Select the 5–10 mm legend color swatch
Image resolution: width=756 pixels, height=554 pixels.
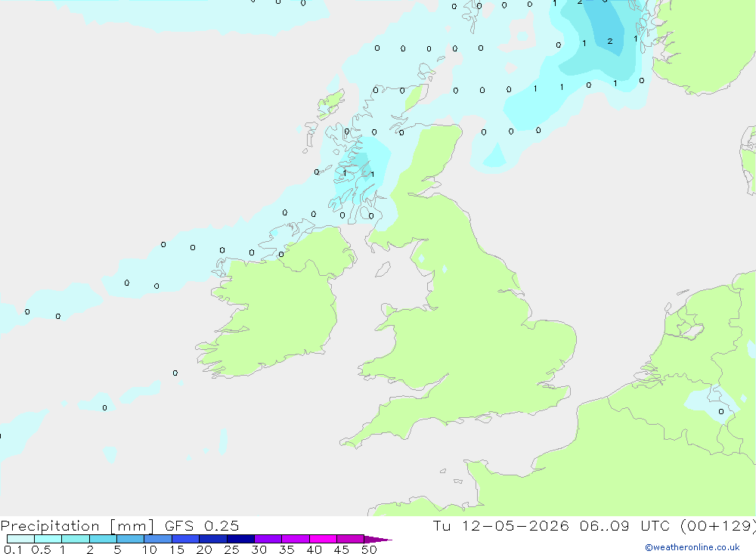pyautogui.click(x=131, y=539)
